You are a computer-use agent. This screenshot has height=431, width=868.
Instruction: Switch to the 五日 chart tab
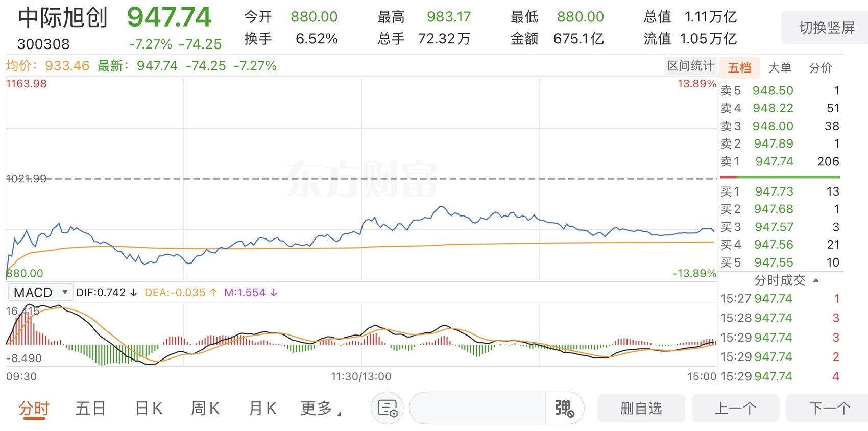pyautogui.click(x=90, y=408)
